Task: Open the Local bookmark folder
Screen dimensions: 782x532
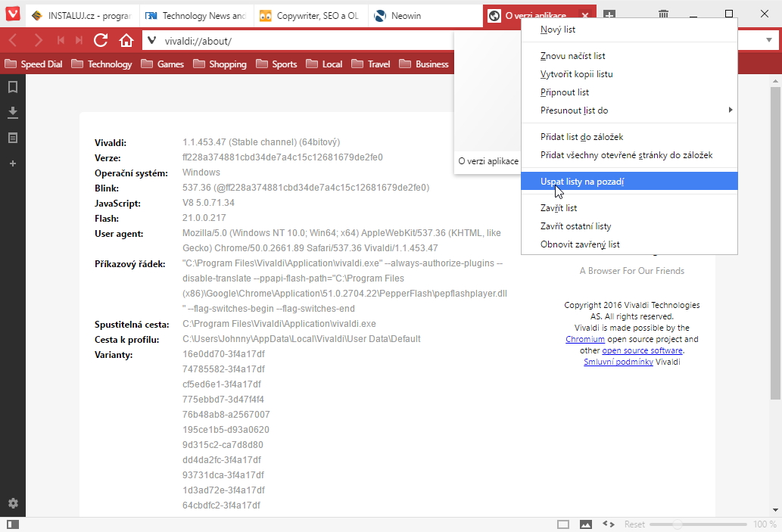Action: pos(324,64)
